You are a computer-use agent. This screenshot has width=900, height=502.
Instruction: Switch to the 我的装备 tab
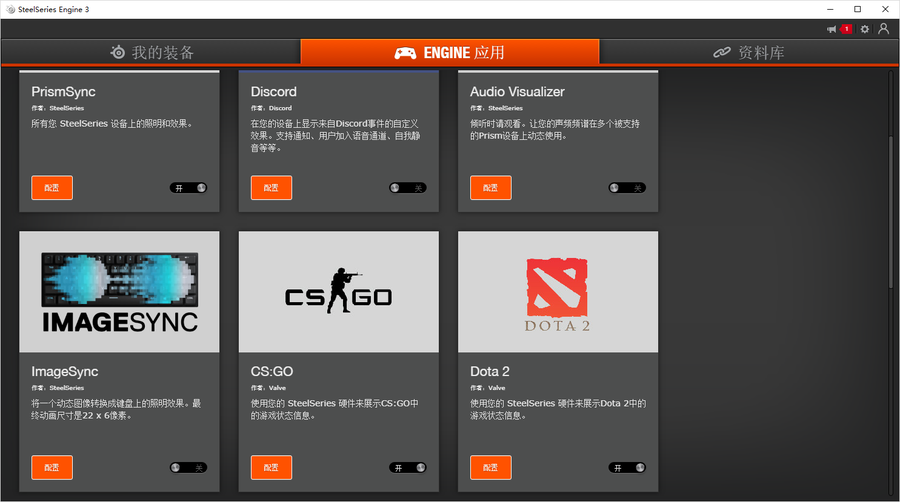pyautogui.click(x=151, y=52)
